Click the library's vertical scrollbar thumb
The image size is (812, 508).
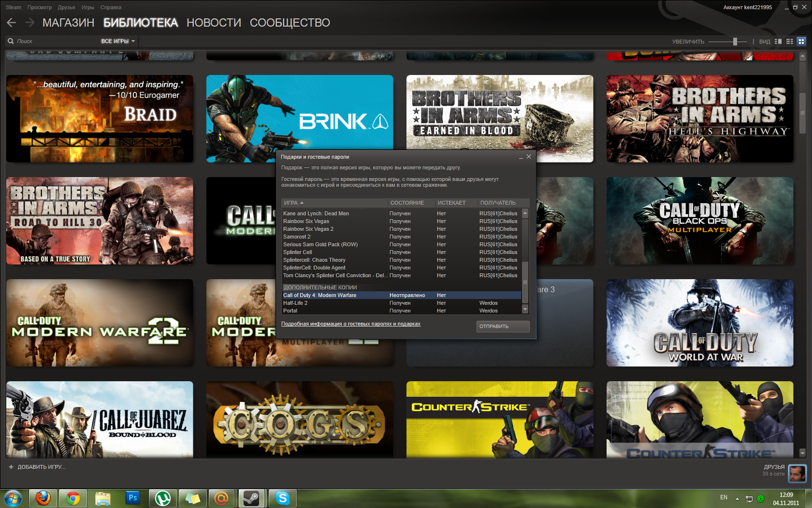coord(802,113)
